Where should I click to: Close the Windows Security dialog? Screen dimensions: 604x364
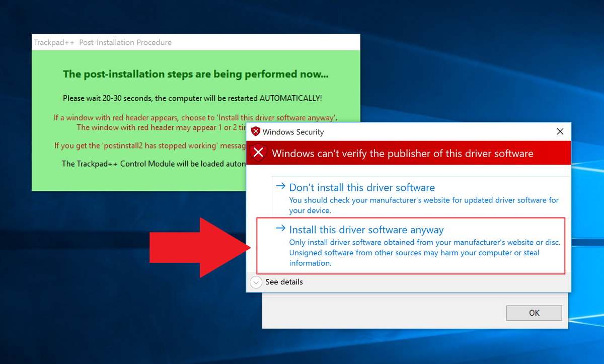pos(560,132)
